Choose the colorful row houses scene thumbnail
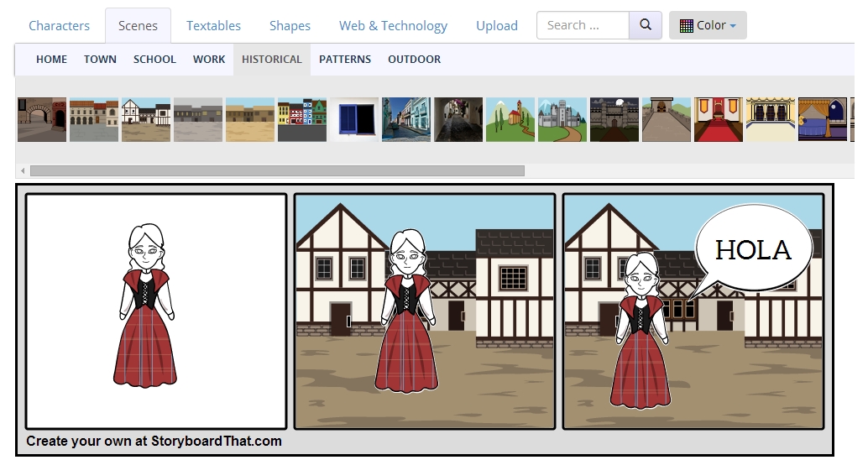868x460 pixels. 302,119
